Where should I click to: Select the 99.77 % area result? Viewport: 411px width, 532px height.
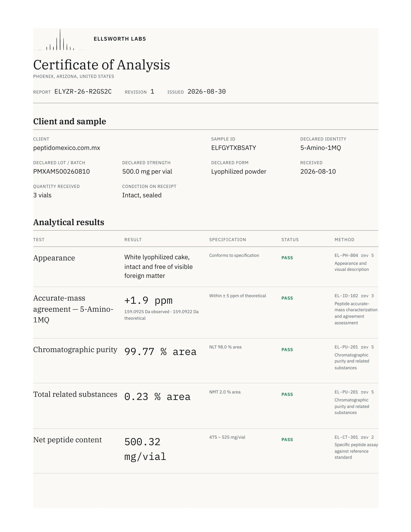coord(161,352)
